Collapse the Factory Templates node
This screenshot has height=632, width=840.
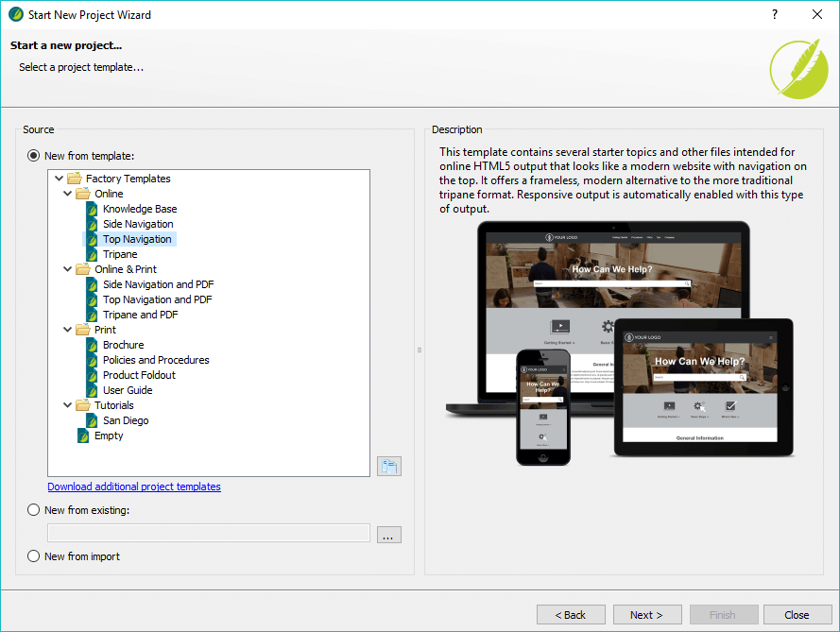point(59,179)
